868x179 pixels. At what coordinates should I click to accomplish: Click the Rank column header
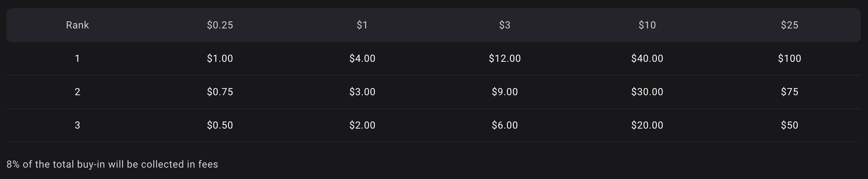77,25
